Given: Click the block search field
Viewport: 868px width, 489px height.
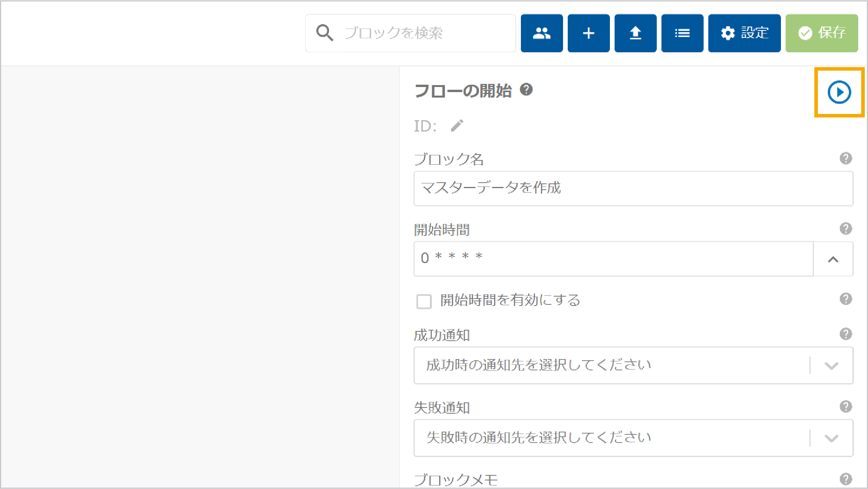Looking at the screenshot, I should point(410,33).
